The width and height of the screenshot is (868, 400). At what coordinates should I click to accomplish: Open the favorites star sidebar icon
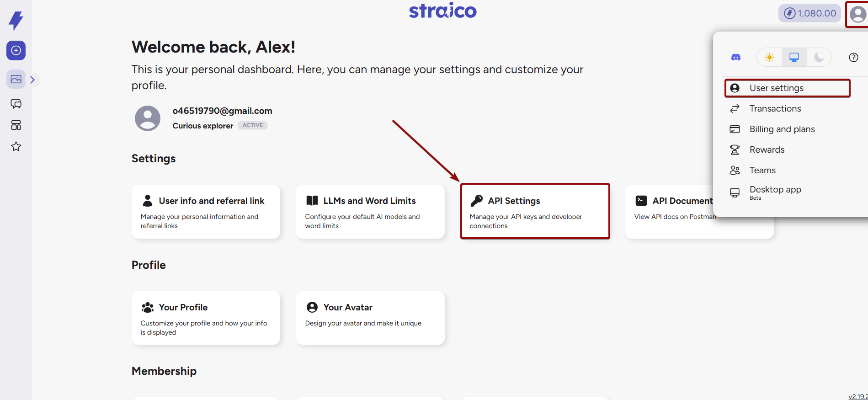point(16,146)
